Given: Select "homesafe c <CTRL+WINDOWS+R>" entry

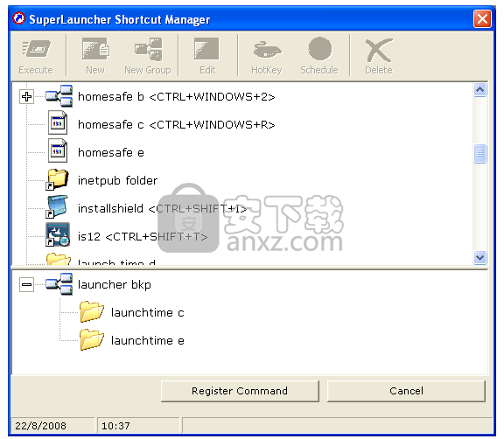Looking at the screenshot, I should (x=177, y=124).
